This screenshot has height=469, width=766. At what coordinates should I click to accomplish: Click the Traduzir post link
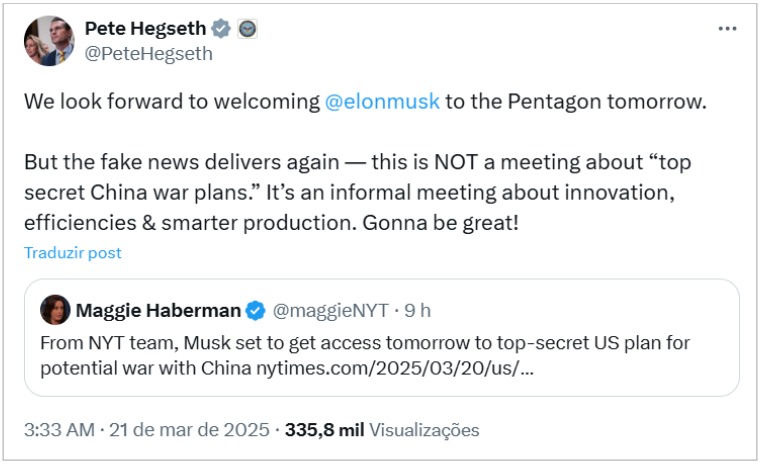[73, 253]
